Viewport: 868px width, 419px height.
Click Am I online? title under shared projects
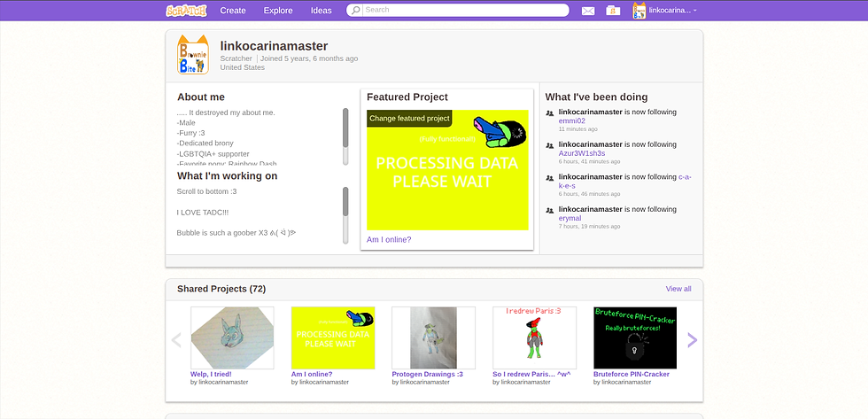pyautogui.click(x=312, y=374)
